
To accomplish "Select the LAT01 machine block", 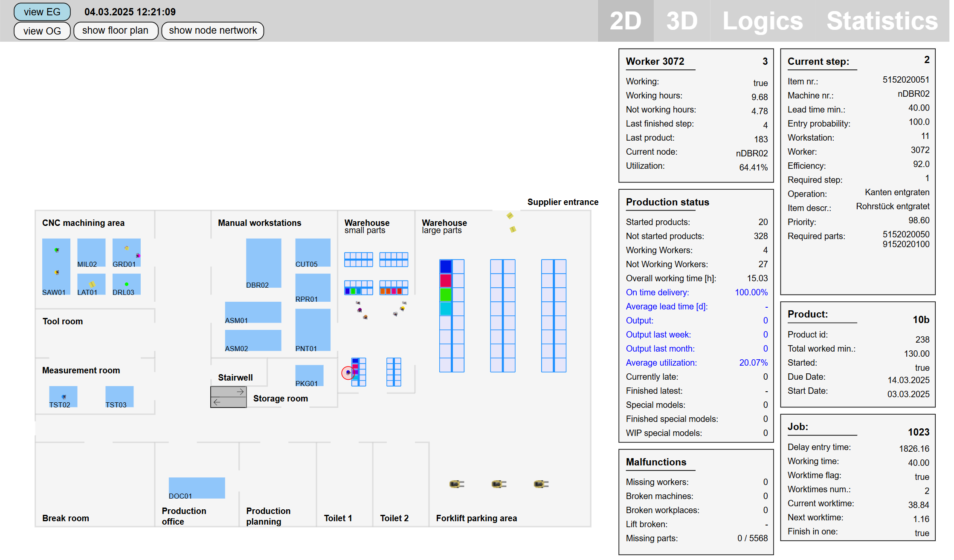I will tap(91, 284).
